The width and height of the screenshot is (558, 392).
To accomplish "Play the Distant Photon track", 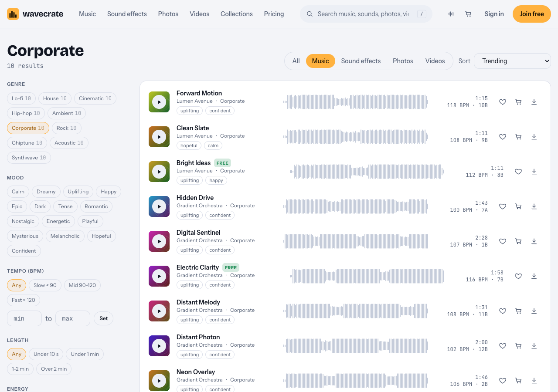I will (x=159, y=346).
